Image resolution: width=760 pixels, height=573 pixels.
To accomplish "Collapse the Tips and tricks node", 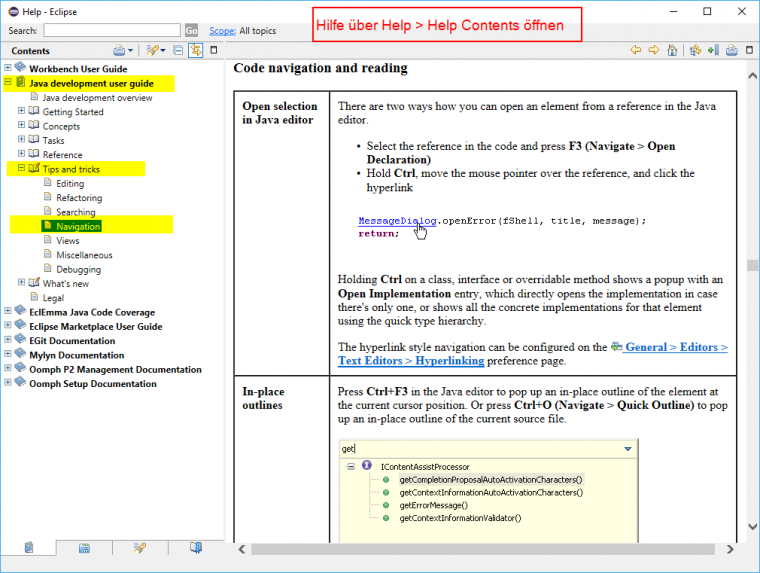I will pos(21,168).
